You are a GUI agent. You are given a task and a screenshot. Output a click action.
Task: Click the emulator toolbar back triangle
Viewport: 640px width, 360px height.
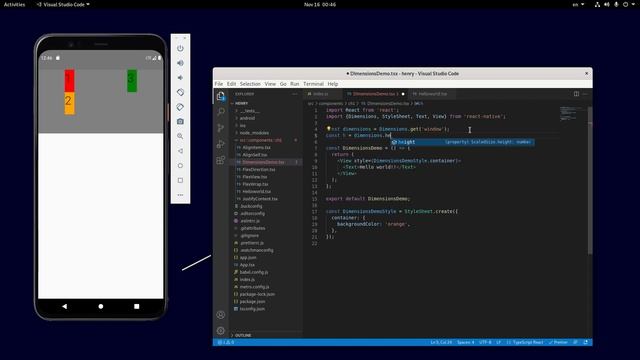pyautogui.click(x=180, y=151)
